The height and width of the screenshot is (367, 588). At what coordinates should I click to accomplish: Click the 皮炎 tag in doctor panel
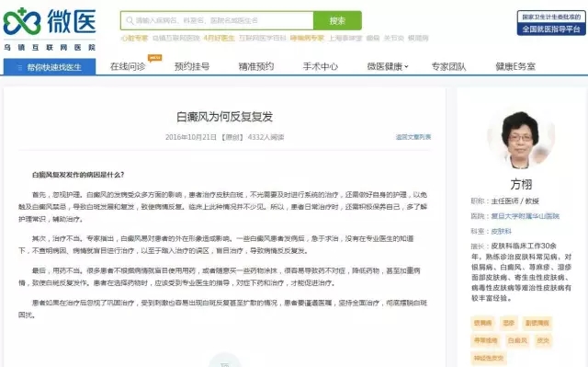point(543,340)
